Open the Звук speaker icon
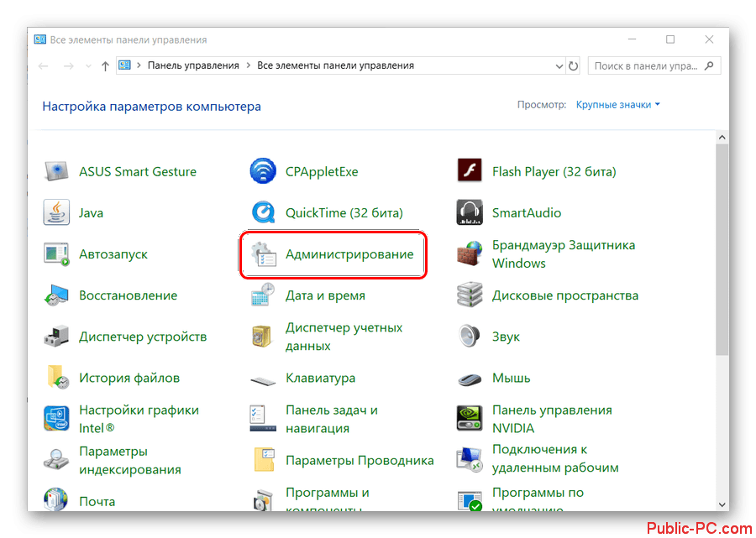Image resolution: width=756 pixels, height=538 pixels. coord(469,337)
